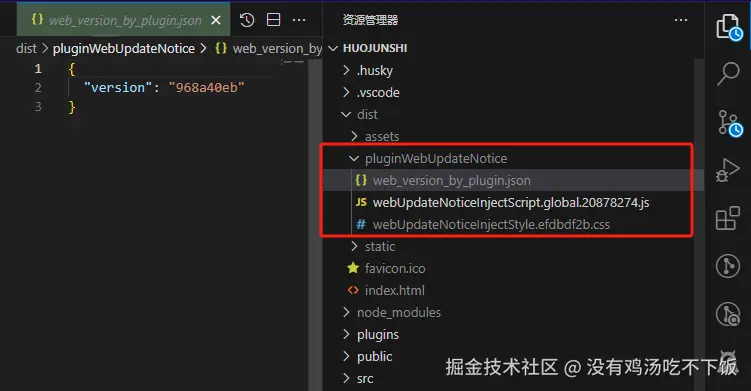Screen dimensions: 751x391
Task: Close the web_version_by_plugin.json tab
Action: point(216,20)
